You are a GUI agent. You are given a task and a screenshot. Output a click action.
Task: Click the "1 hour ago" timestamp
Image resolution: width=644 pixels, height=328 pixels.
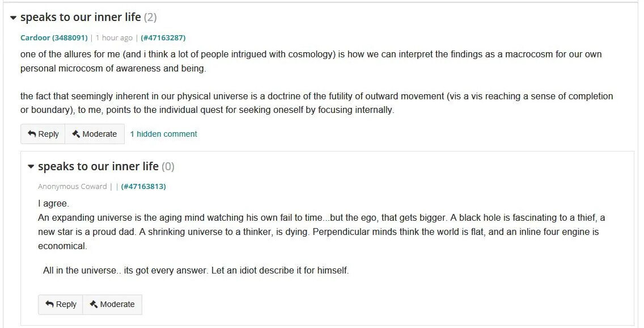pyautogui.click(x=114, y=38)
